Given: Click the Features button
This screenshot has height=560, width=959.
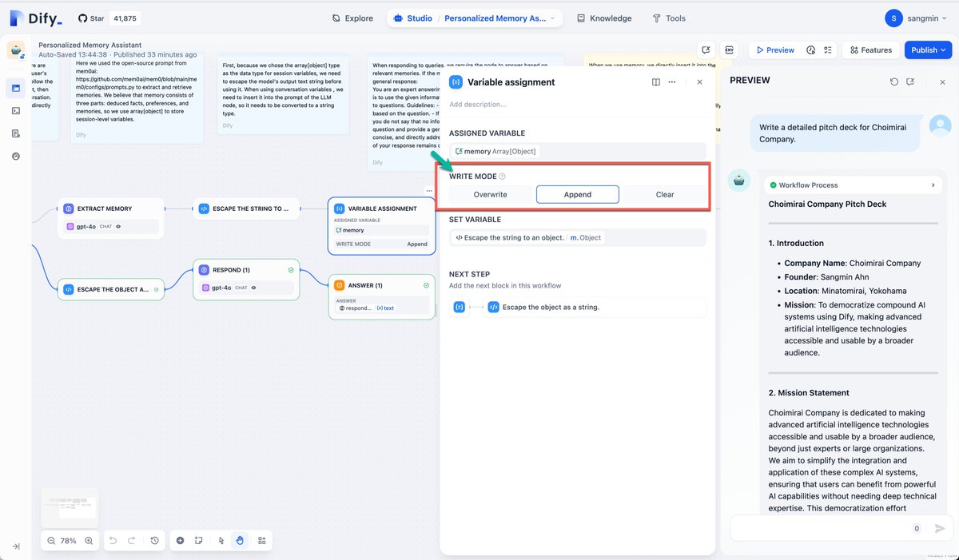Looking at the screenshot, I should (x=870, y=50).
